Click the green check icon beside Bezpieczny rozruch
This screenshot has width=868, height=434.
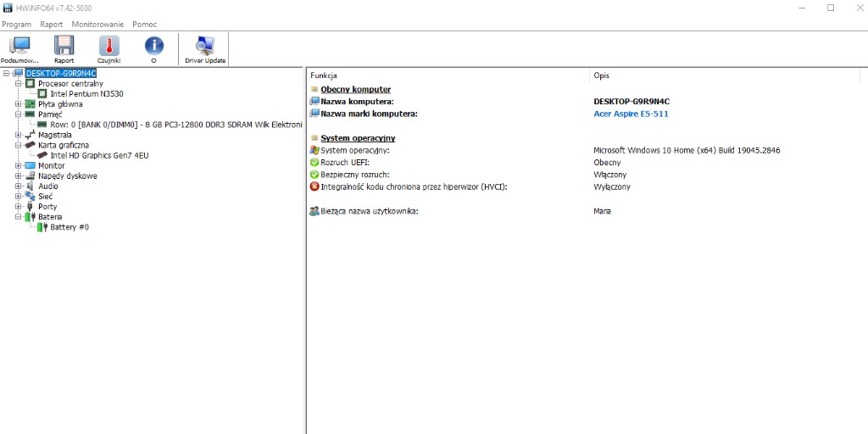314,175
